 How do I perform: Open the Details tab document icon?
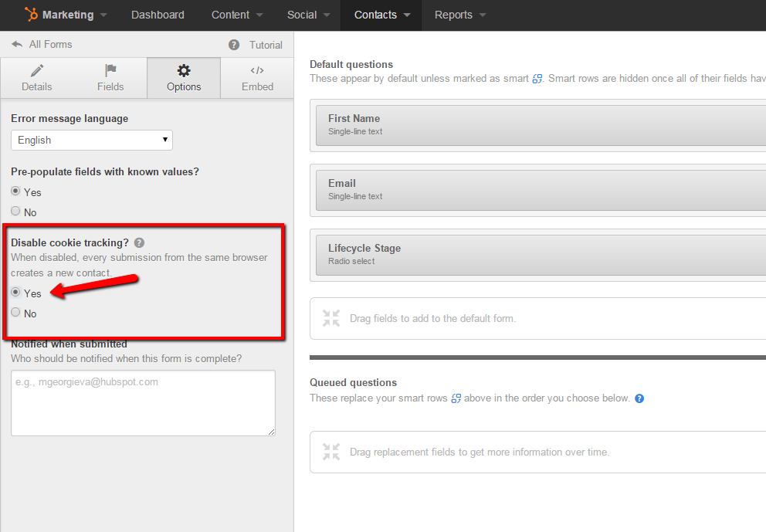click(x=36, y=71)
